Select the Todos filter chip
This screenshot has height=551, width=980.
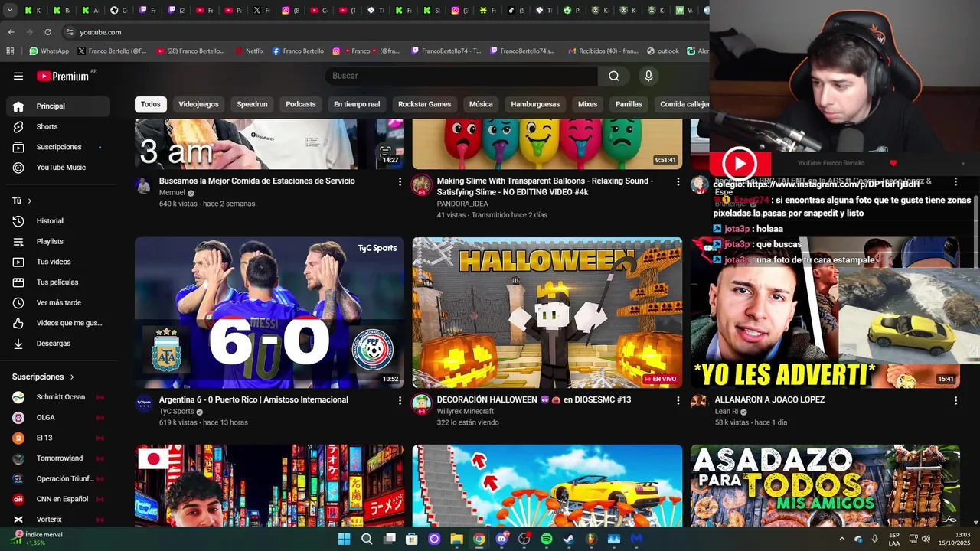(x=151, y=104)
